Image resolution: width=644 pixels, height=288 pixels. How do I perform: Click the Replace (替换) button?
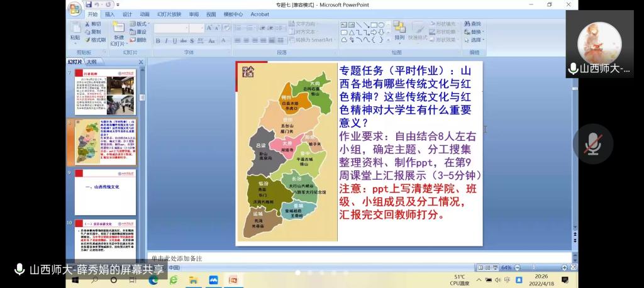(475, 32)
